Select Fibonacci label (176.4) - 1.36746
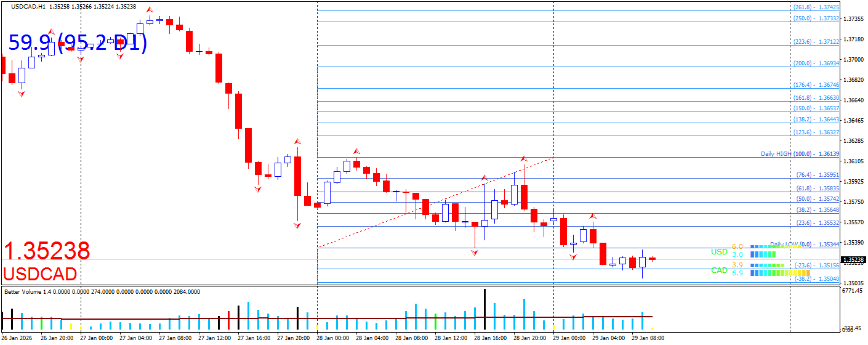Screen dimensions: 868x345 (x=817, y=85)
